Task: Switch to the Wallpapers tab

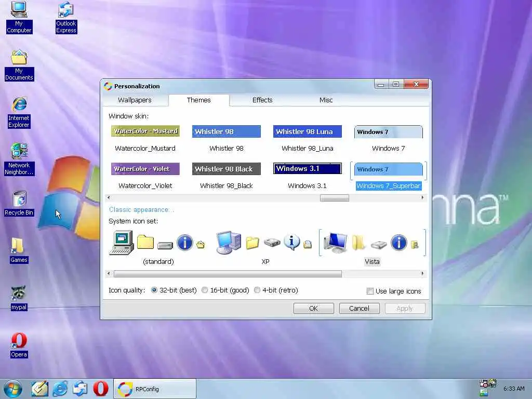Action: 135,100
